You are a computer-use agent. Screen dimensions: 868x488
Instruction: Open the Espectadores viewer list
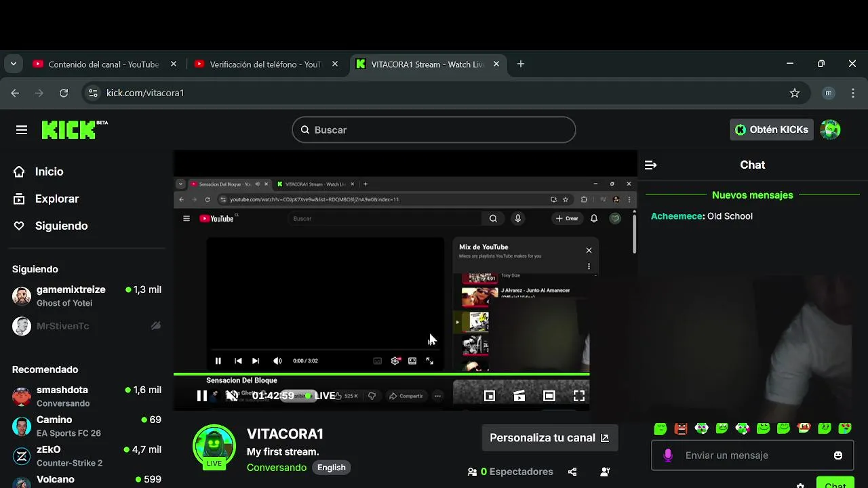pos(510,472)
